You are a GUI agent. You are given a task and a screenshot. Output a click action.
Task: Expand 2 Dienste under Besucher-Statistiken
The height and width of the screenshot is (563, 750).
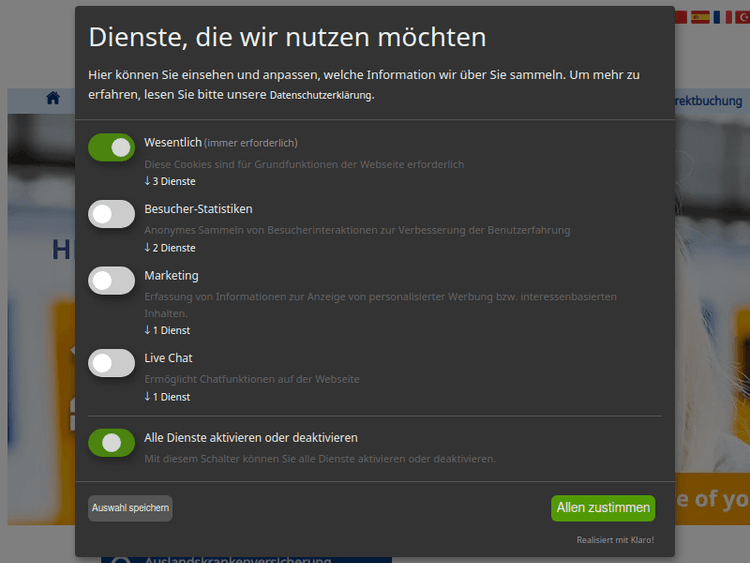pyautogui.click(x=170, y=248)
